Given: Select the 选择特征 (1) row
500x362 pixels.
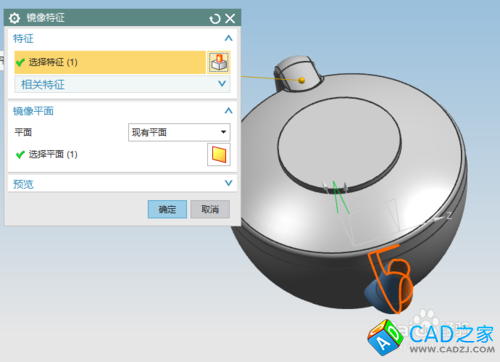Looking at the screenshot, I should (110, 62).
